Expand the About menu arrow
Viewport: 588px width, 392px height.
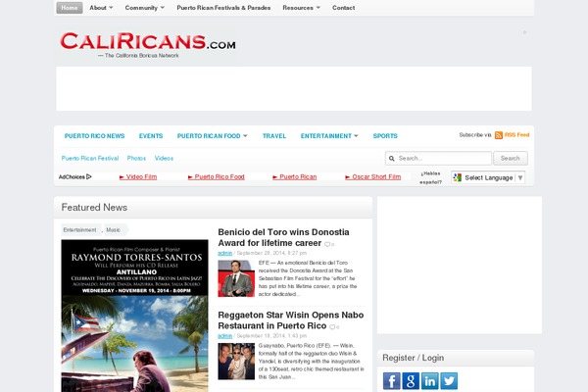(111, 8)
